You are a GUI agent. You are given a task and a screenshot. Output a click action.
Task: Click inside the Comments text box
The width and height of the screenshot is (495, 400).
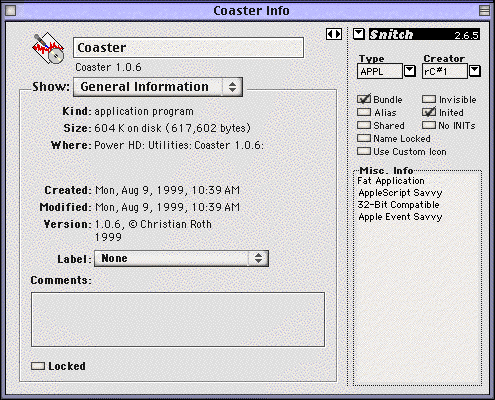click(x=178, y=319)
